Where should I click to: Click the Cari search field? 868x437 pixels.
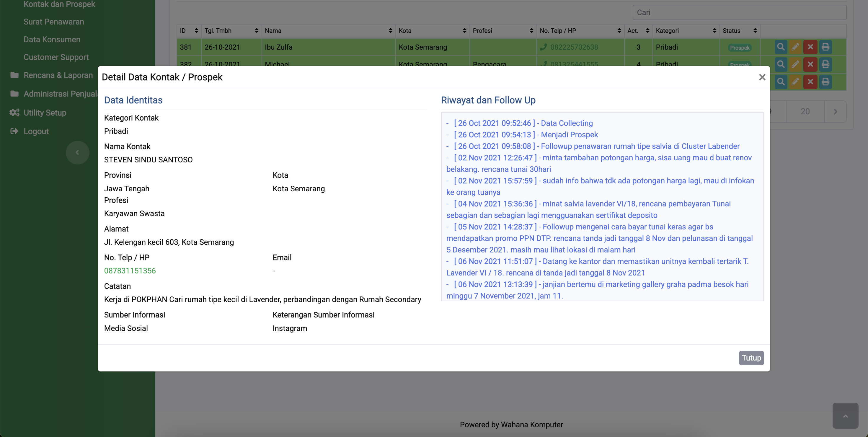pyautogui.click(x=739, y=12)
